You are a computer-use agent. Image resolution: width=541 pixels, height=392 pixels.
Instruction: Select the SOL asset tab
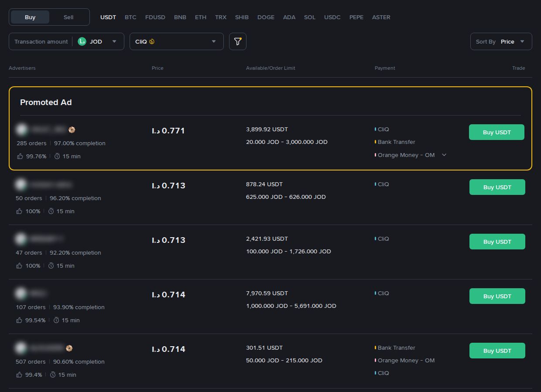310,17
